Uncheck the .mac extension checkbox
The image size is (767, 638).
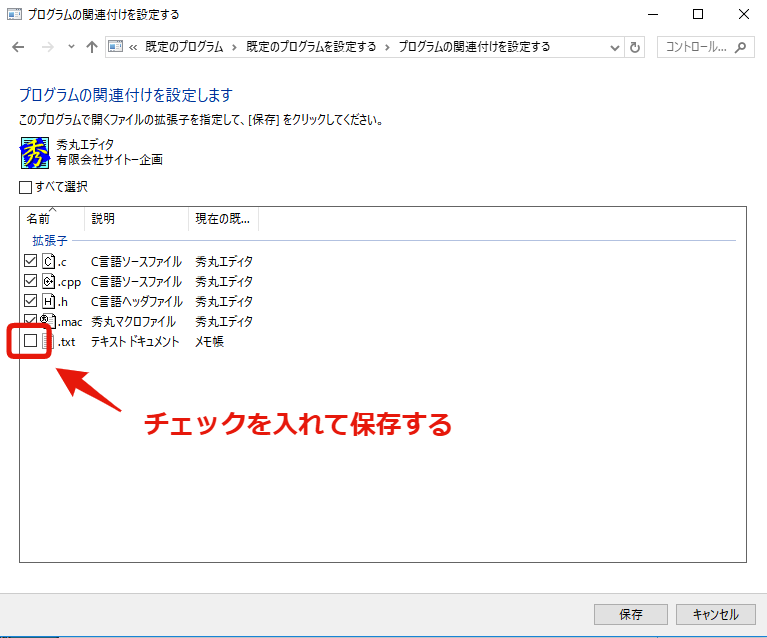(30, 320)
